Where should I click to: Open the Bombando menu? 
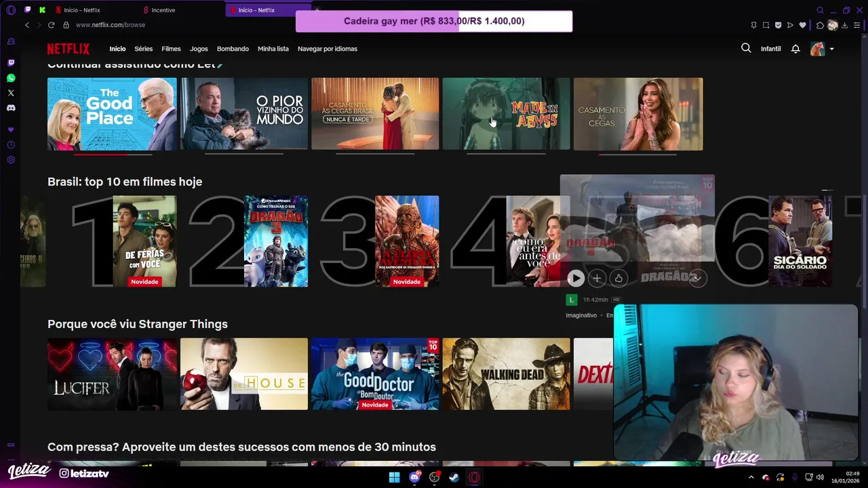point(233,49)
